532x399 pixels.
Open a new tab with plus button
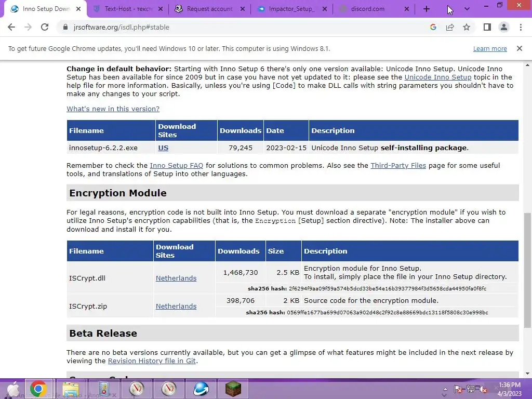click(x=427, y=9)
